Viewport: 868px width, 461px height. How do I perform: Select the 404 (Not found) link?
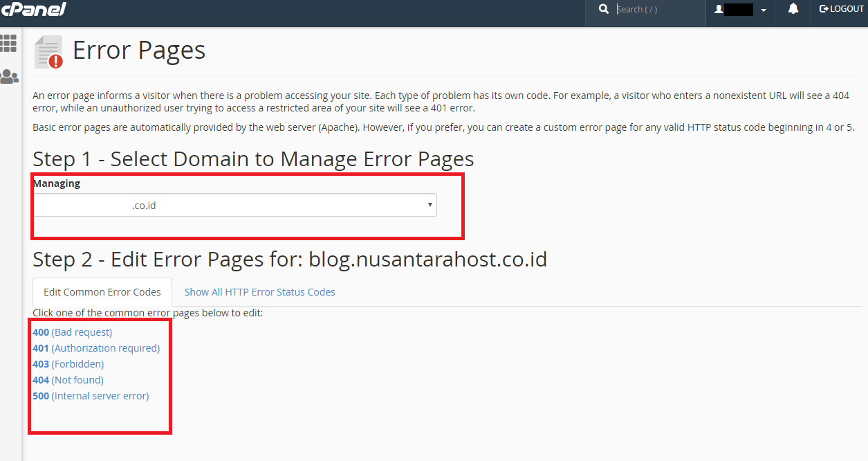[68, 380]
